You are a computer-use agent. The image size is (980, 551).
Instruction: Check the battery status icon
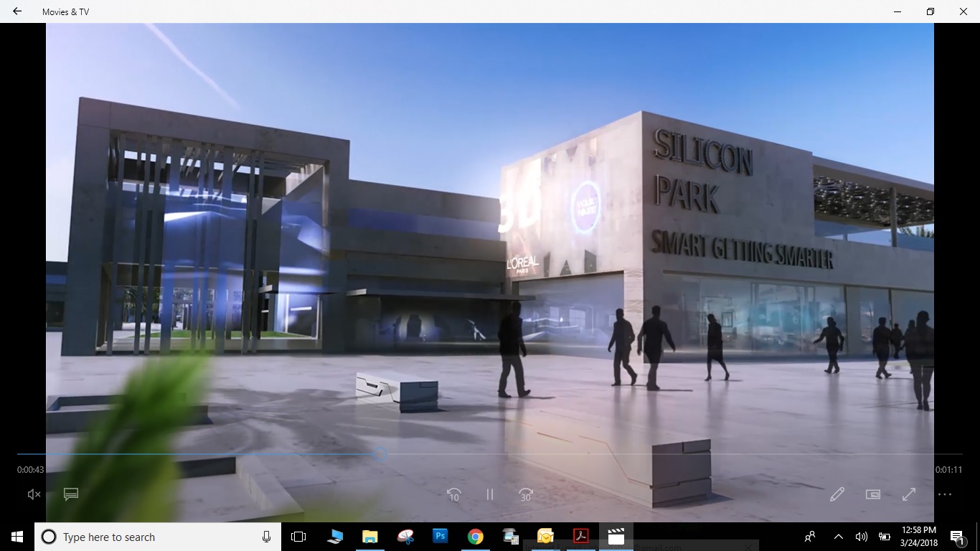coord(885,537)
